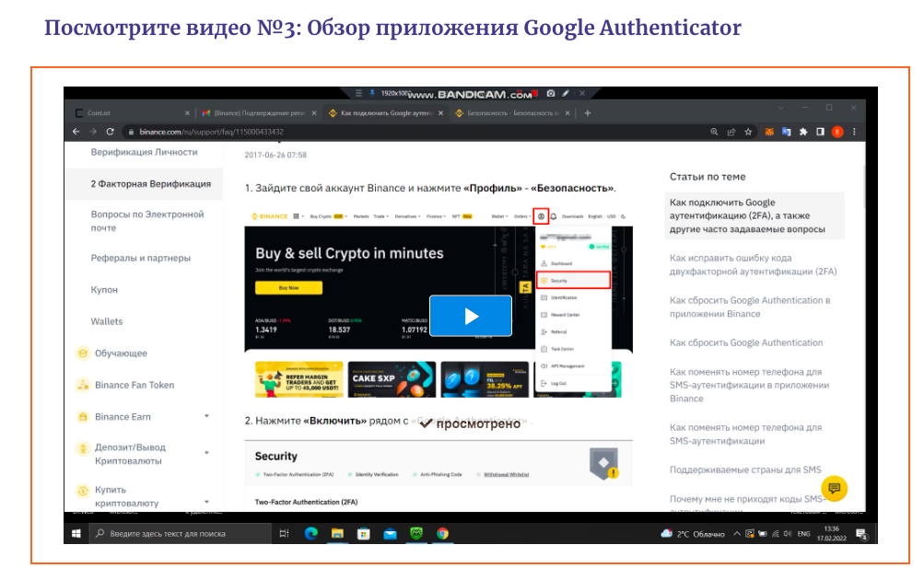Click the Bandicam pencil draw icon

coord(566,93)
